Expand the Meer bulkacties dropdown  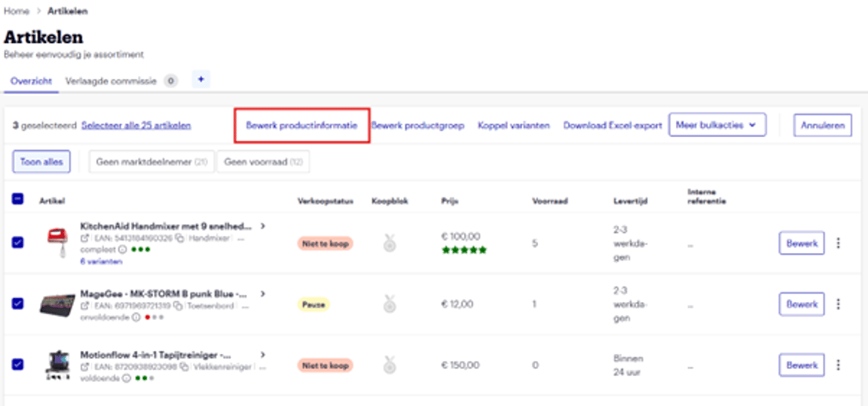(x=717, y=126)
